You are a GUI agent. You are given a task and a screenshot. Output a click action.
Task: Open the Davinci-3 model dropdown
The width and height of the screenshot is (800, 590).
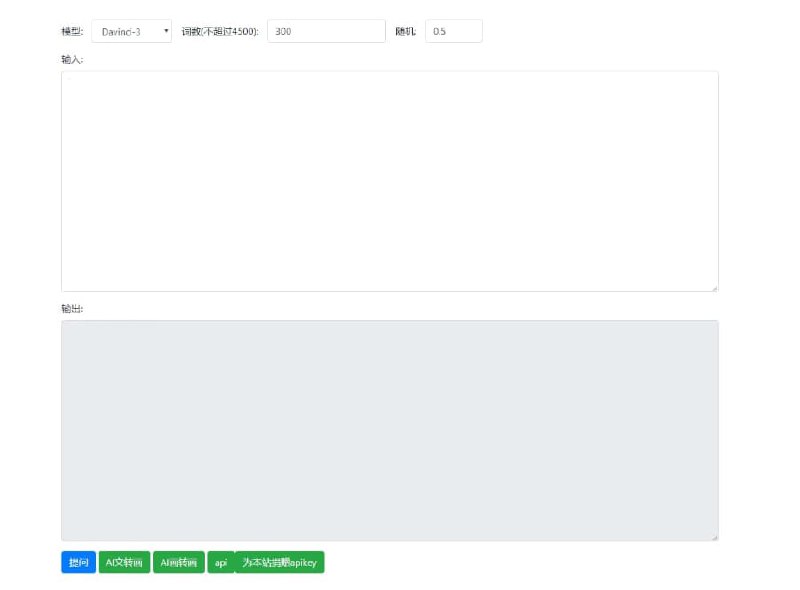[131, 31]
